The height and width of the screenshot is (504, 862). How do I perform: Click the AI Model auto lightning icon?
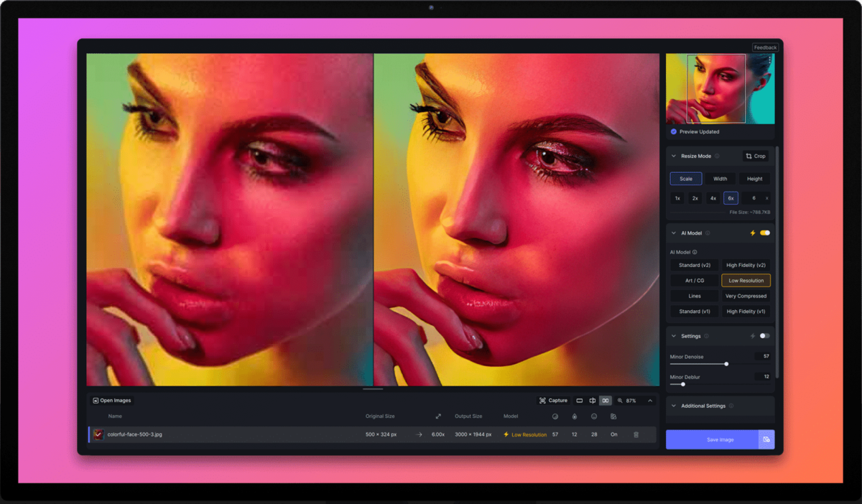tap(753, 233)
